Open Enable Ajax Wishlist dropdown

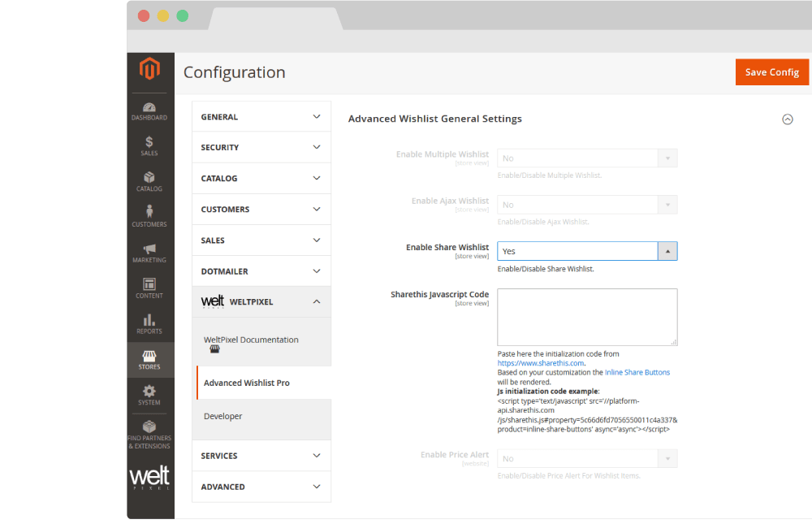[587, 205]
